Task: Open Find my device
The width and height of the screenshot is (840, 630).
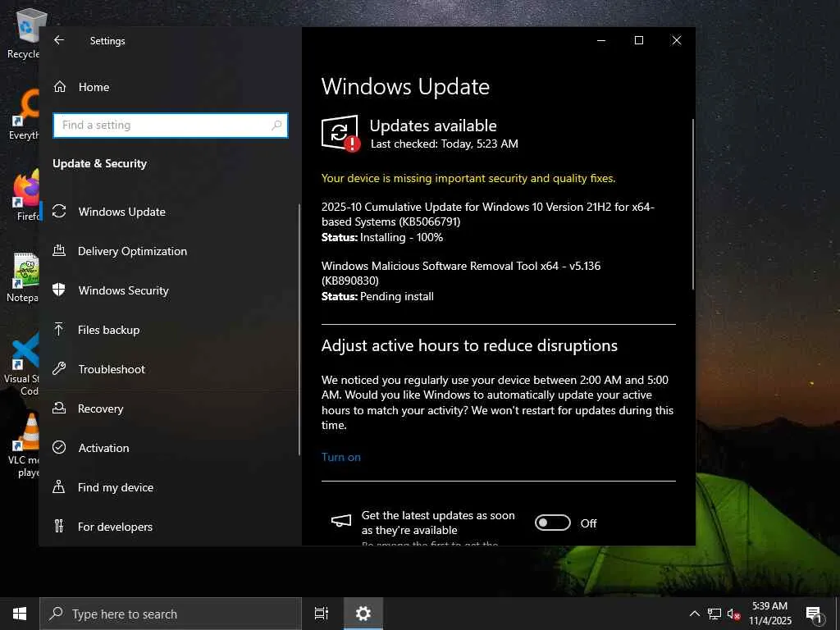Action: (169, 487)
